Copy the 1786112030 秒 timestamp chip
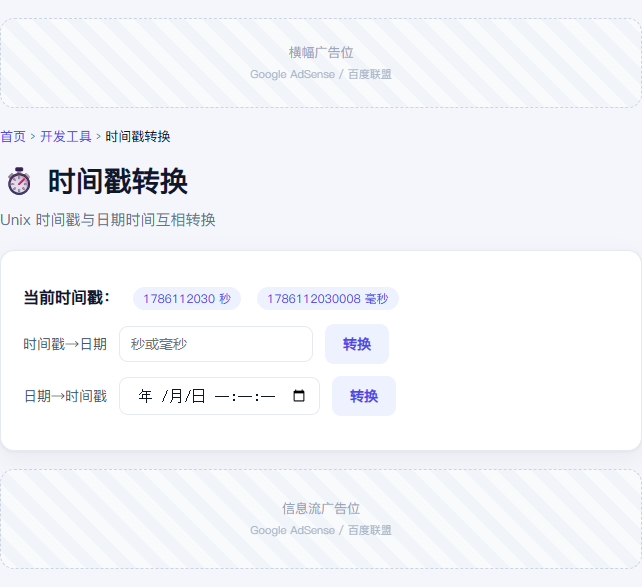This screenshot has width=642, height=587. 187,298
